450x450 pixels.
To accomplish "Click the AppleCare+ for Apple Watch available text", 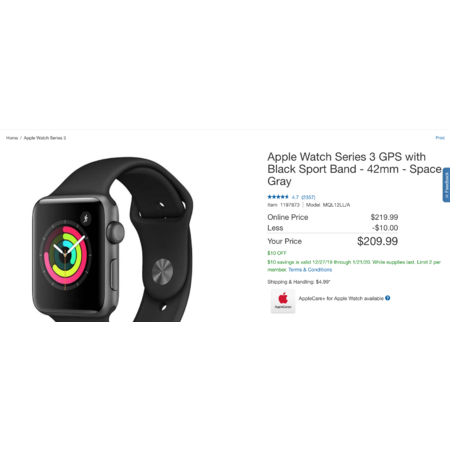I will coord(341,298).
